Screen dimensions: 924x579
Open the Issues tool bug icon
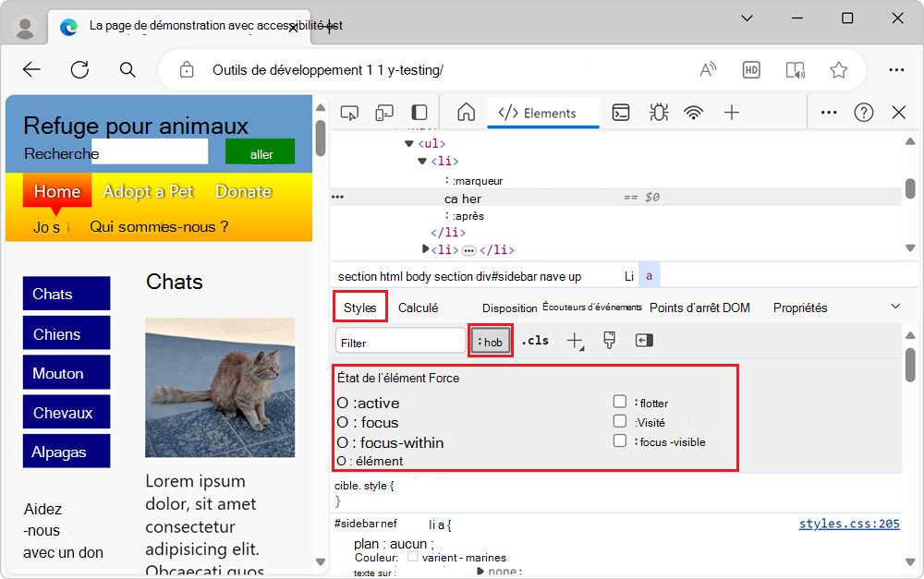[658, 112]
